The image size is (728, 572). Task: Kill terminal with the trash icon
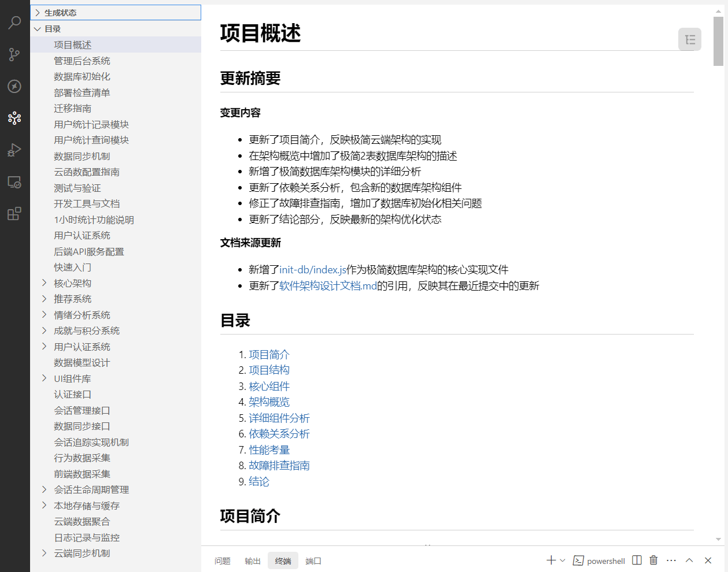tap(653, 560)
